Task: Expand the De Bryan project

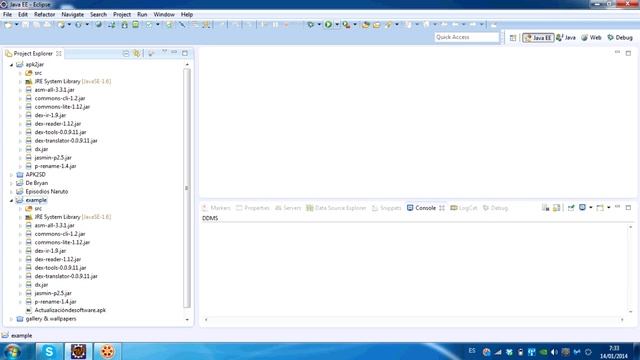Action: click(11, 183)
